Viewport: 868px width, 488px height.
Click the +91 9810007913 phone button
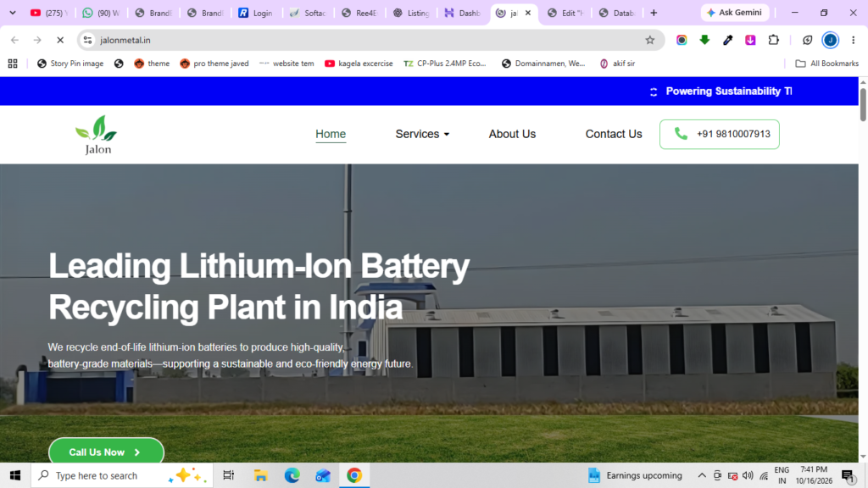pos(719,134)
